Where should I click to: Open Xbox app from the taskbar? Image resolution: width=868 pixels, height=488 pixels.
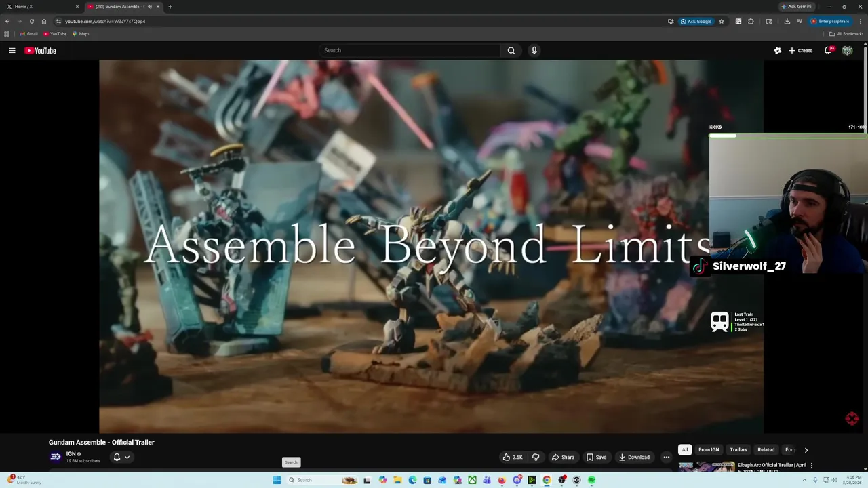[472, 480]
